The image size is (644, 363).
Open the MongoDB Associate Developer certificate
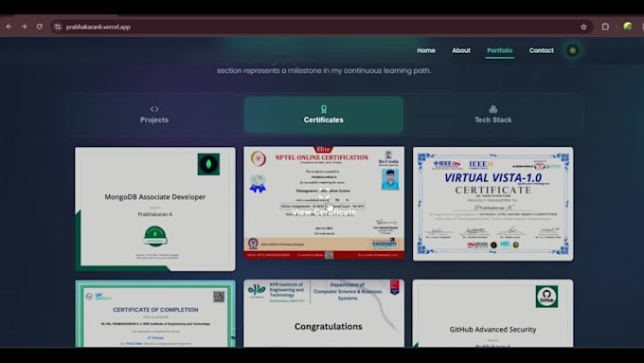coord(155,209)
